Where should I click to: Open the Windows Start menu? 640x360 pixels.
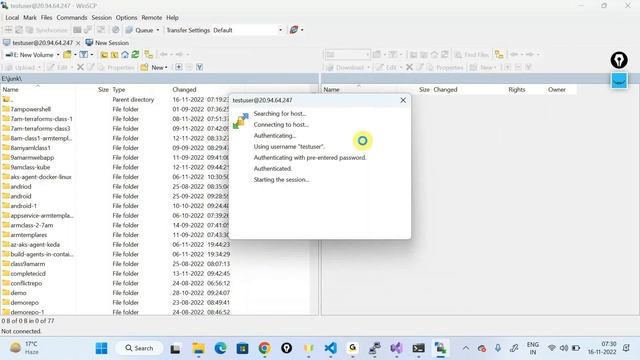(101, 348)
